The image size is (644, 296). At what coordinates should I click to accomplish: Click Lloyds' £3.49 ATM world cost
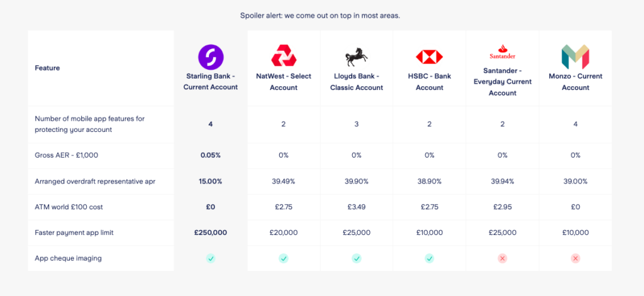pyautogui.click(x=357, y=207)
